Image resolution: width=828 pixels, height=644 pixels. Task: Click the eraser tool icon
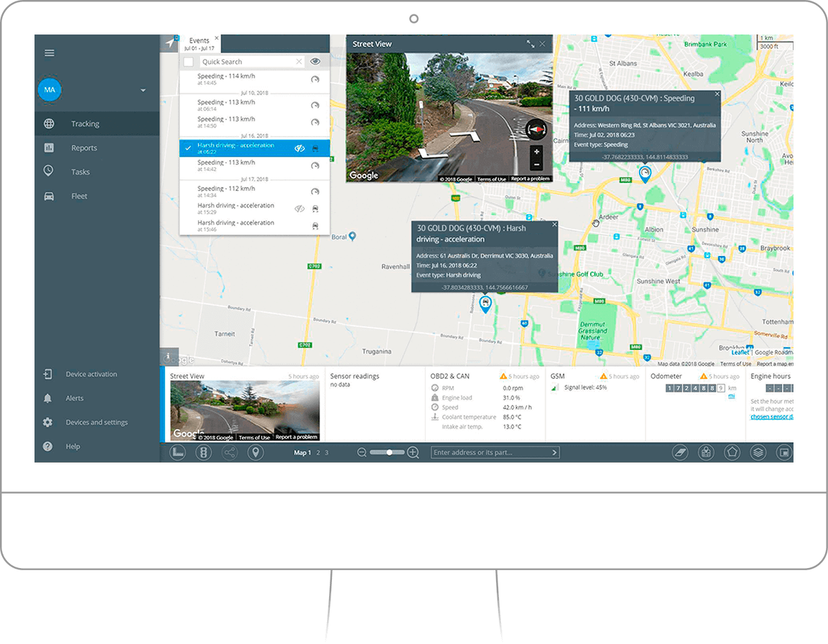(680, 453)
